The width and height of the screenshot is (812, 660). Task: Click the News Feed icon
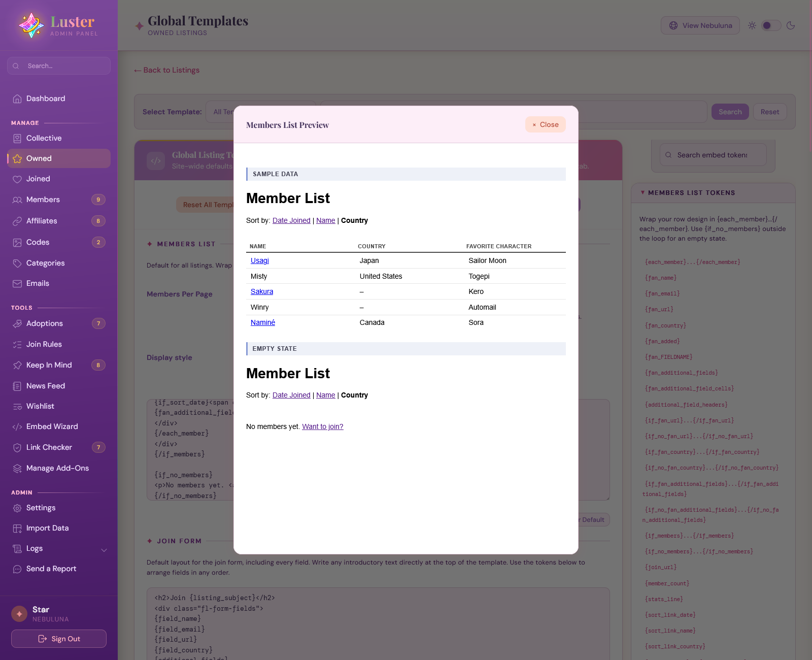17,386
